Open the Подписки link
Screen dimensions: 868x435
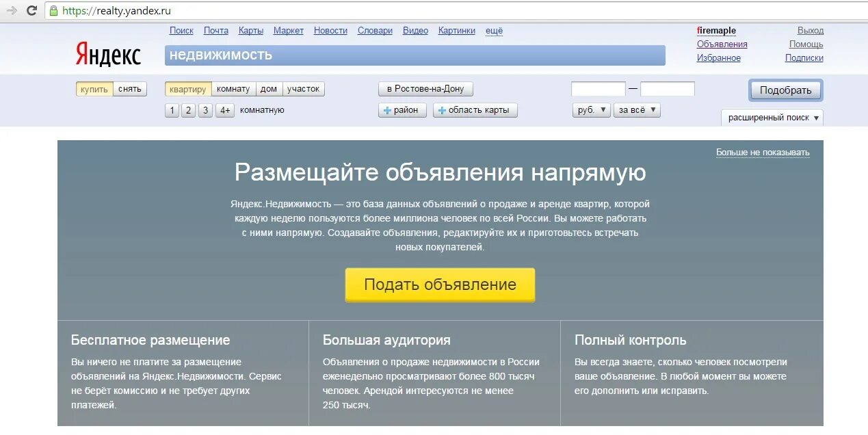tap(804, 58)
